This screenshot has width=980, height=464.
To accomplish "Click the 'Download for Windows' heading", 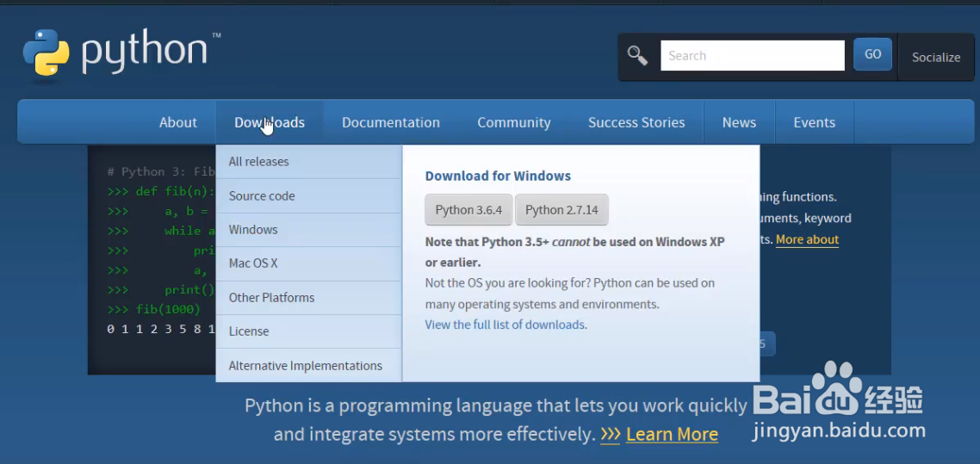I will coord(498,176).
